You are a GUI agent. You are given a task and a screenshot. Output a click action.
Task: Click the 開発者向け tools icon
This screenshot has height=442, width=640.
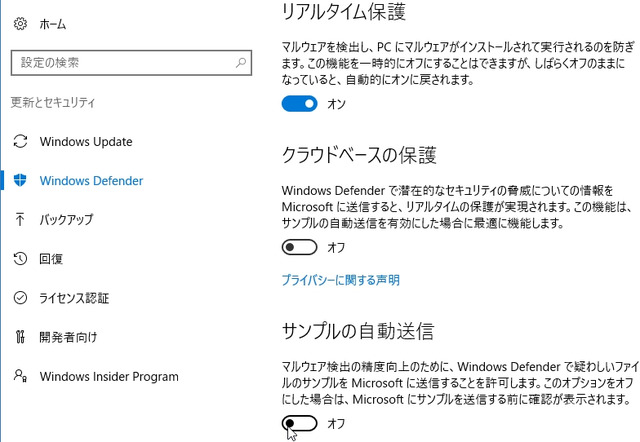[20, 337]
